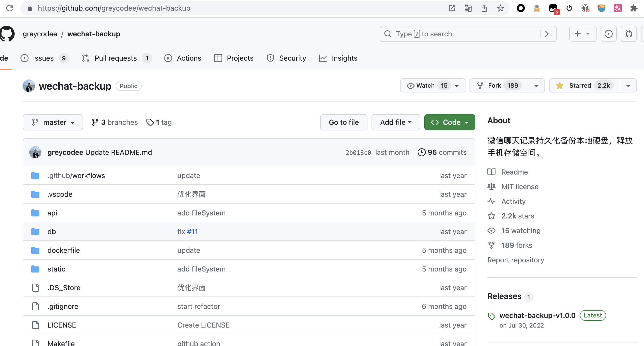Bookmark page with star icon in address bar
Viewport: 644px width, 346px height.
pyautogui.click(x=500, y=8)
